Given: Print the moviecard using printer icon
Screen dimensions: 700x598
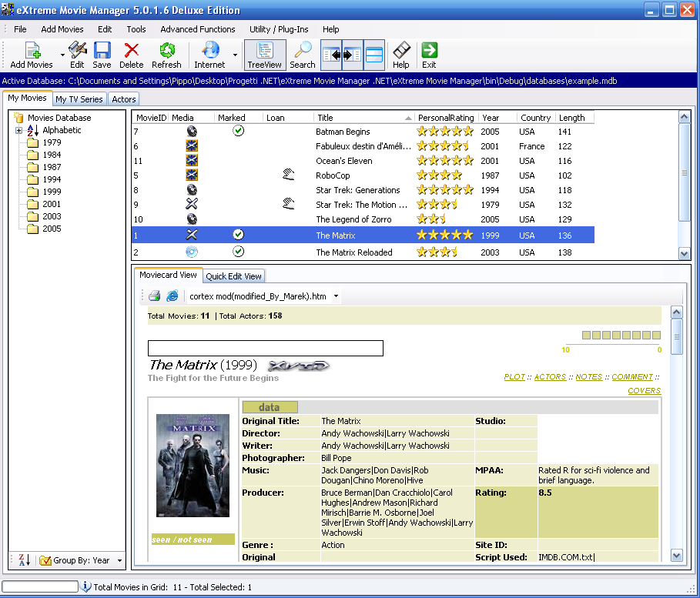Looking at the screenshot, I should 154,296.
